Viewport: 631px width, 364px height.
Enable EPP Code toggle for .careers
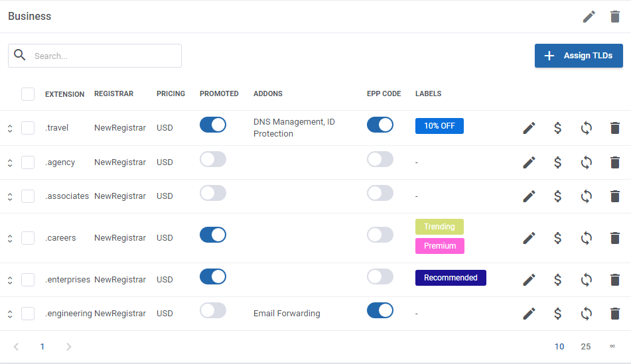pyautogui.click(x=380, y=235)
